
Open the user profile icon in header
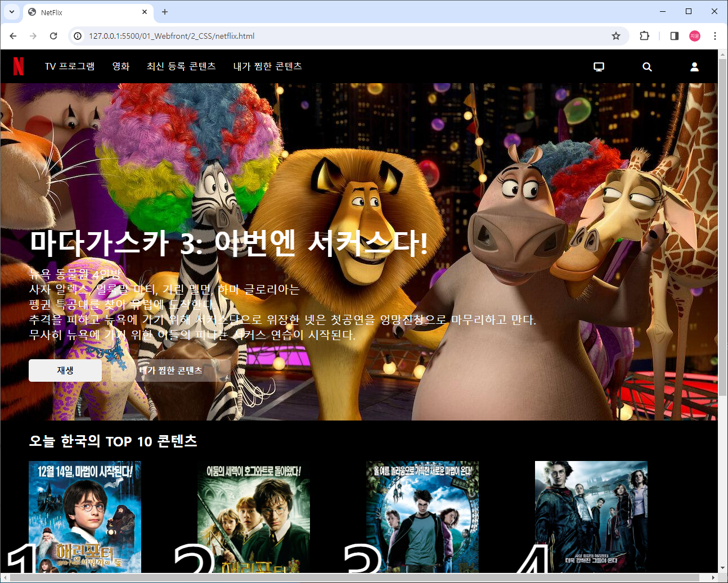(x=694, y=67)
